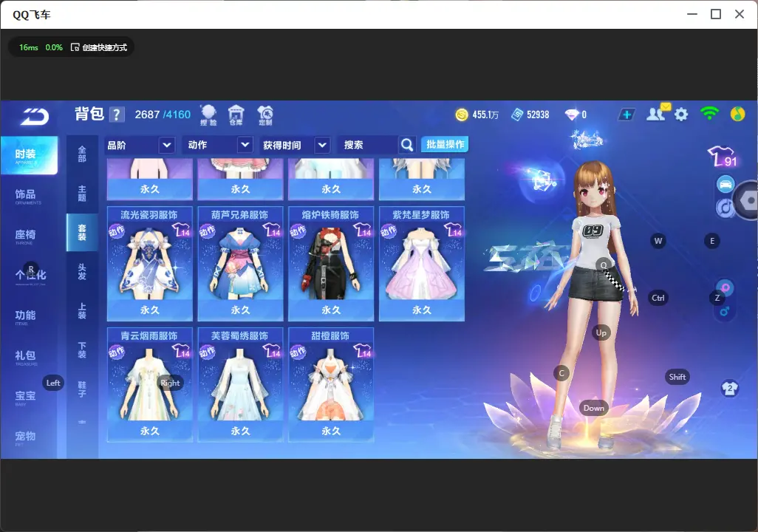
Task: Open the 背包 help question mark
Action: [117, 115]
